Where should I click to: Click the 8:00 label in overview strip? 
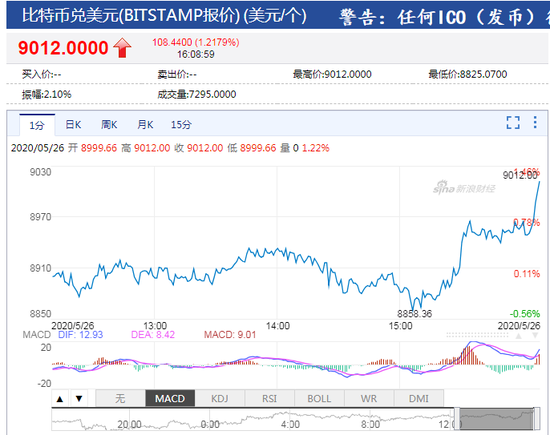click(371, 424)
